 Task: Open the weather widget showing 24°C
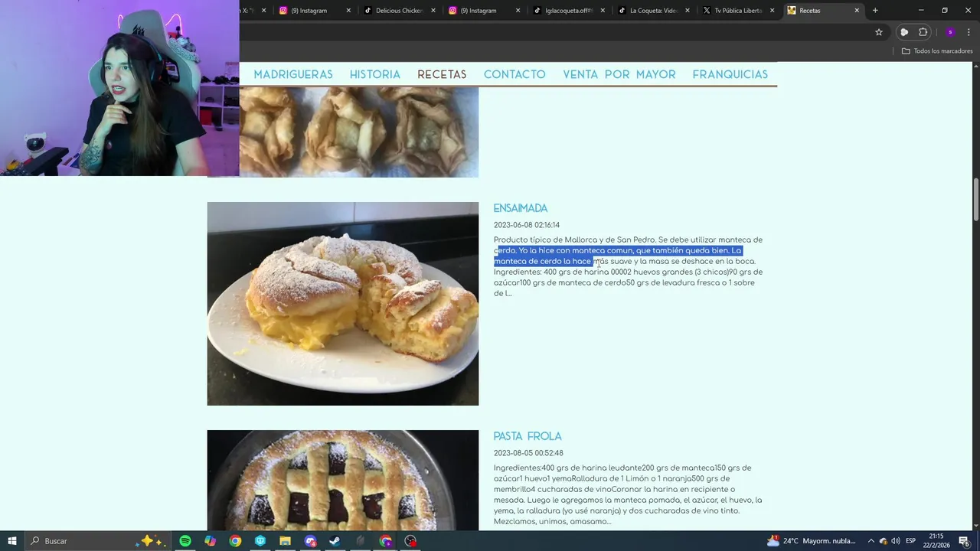click(x=812, y=541)
